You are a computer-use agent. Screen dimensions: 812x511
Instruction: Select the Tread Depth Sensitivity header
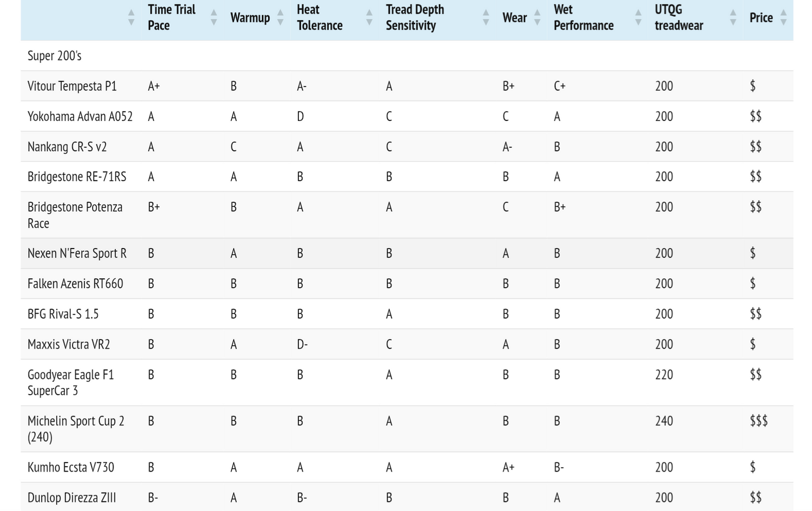415,17
